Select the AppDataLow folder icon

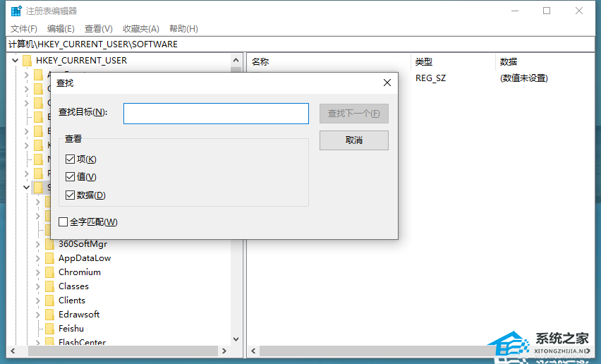[50, 258]
